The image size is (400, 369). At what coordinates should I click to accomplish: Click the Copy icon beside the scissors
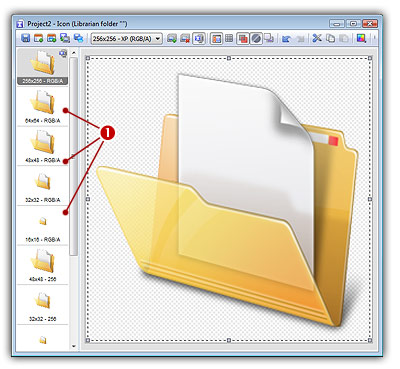[330, 38]
